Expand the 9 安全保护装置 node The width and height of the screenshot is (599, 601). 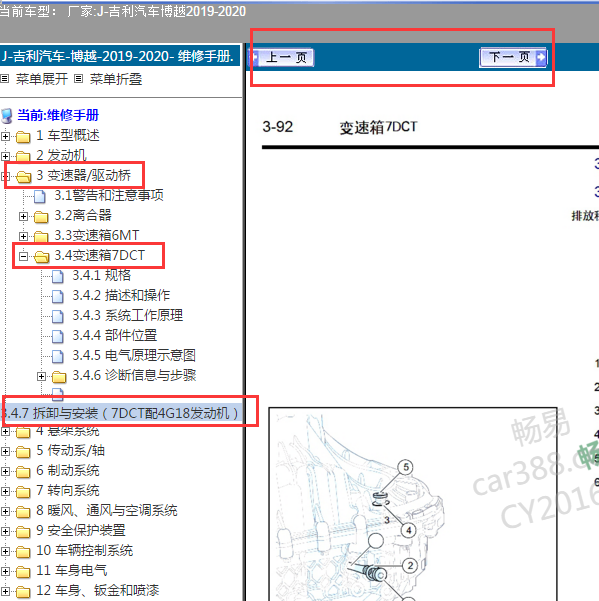point(5,531)
